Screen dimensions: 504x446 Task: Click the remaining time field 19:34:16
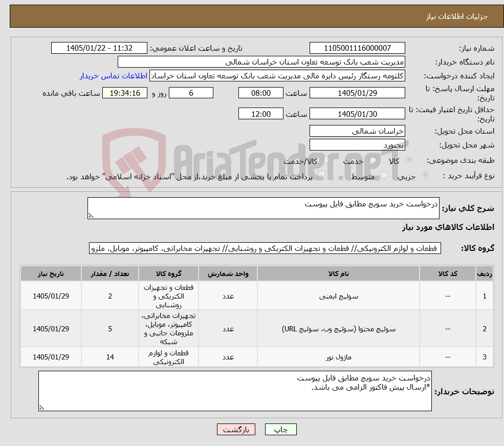[x=125, y=93]
